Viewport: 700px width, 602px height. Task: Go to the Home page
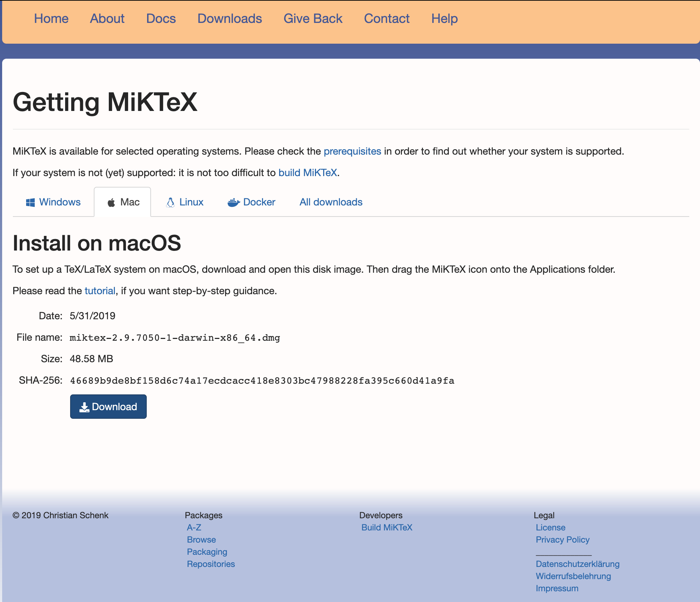51,19
